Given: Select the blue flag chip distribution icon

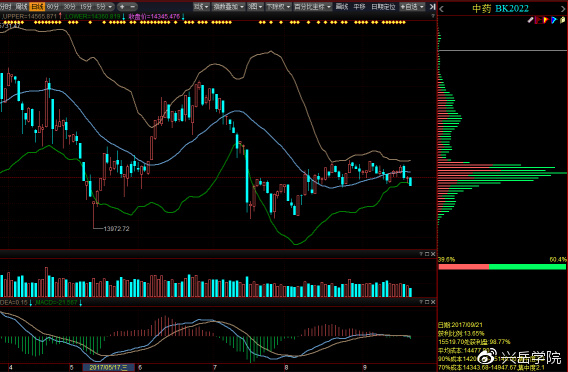Looking at the screenshot, I should [x=554, y=20].
